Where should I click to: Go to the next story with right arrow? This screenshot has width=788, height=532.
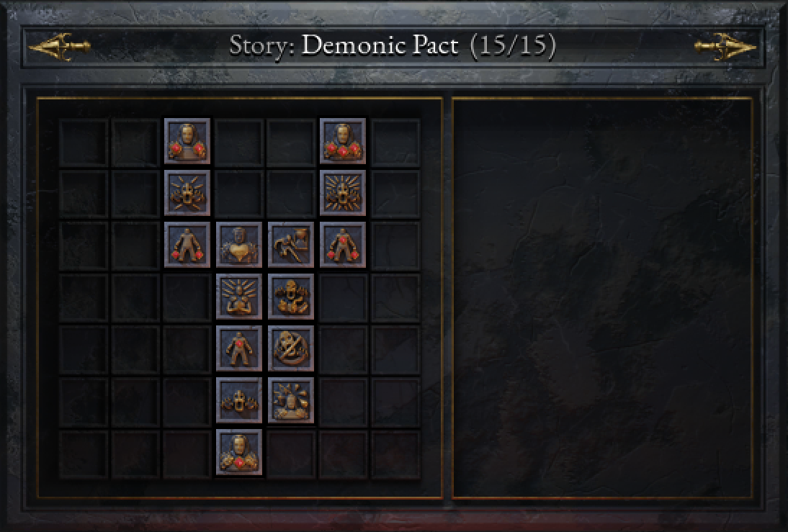[725, 46]
